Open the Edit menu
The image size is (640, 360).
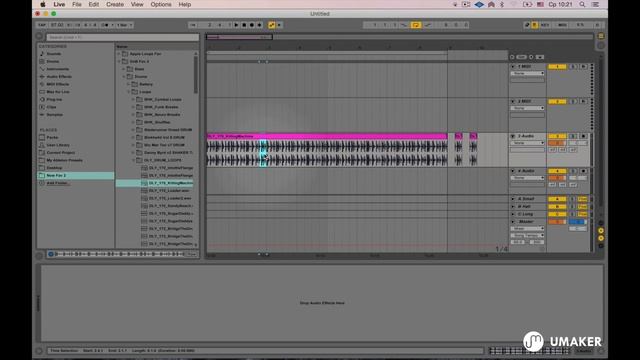tap(93, 4)
